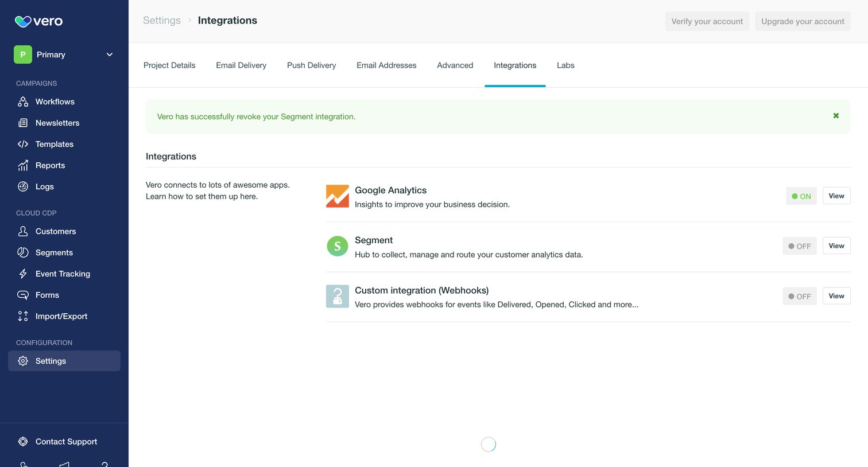Click the Vero logo
Viewport: 868px width, 467px height.
click(x=38, y=21)
